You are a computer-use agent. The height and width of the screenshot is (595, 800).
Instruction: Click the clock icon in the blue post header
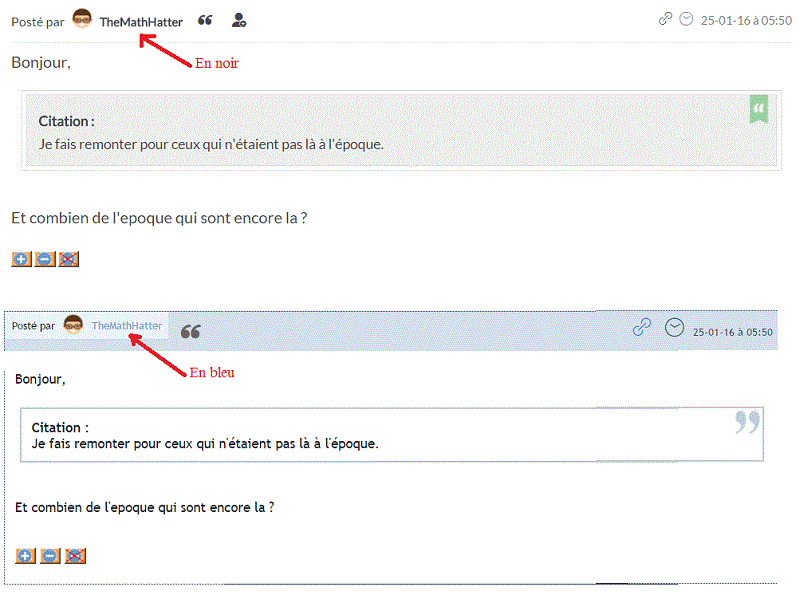674,327
